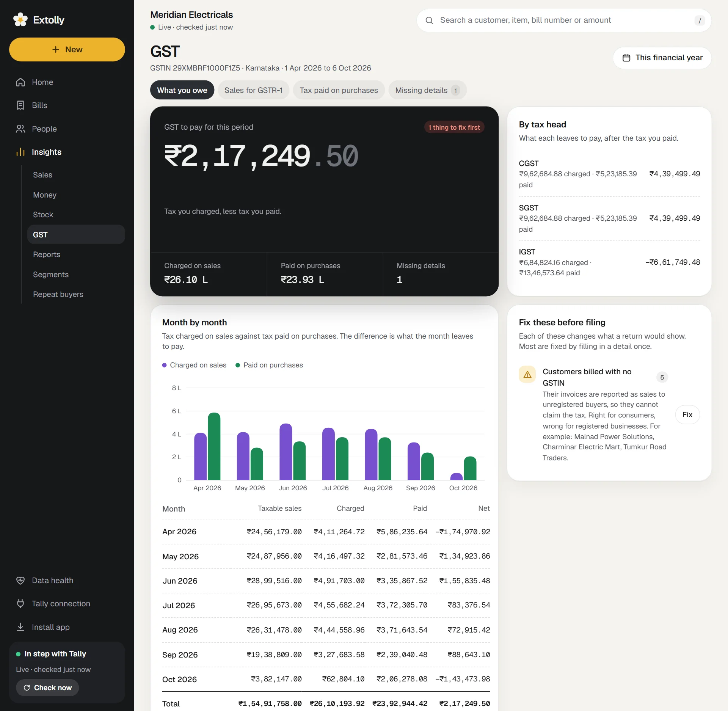728x711 pixels.
Task: Click the CGST amount ₹4,39,499.49
Action: coord(675,174)
